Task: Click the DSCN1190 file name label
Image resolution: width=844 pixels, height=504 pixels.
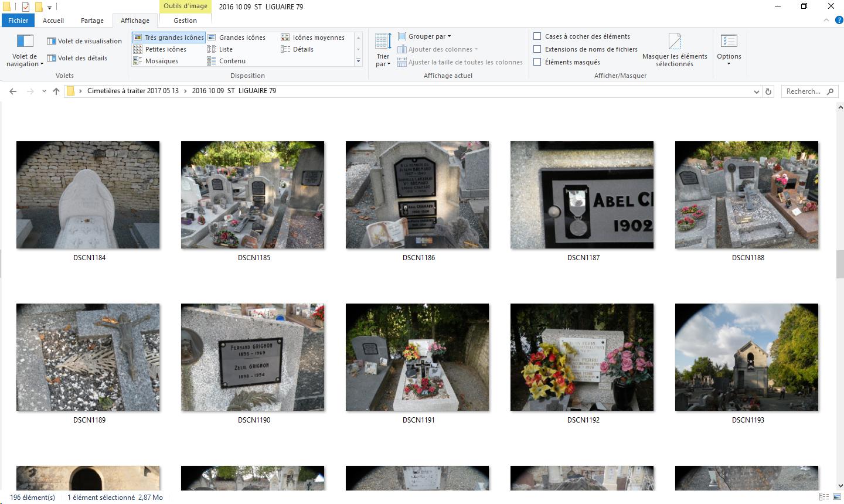Action: pyautogui.click(x=254, y=420)
